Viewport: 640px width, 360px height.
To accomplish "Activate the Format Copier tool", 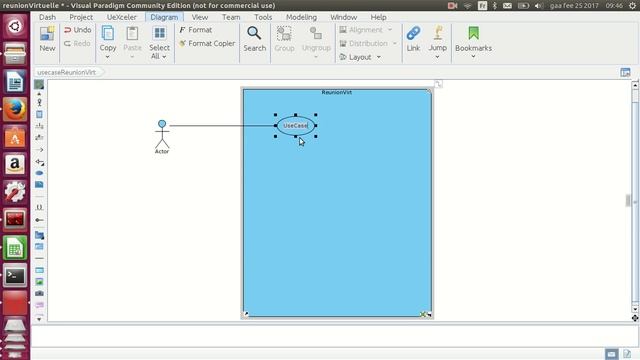I will tap(207, 43).
